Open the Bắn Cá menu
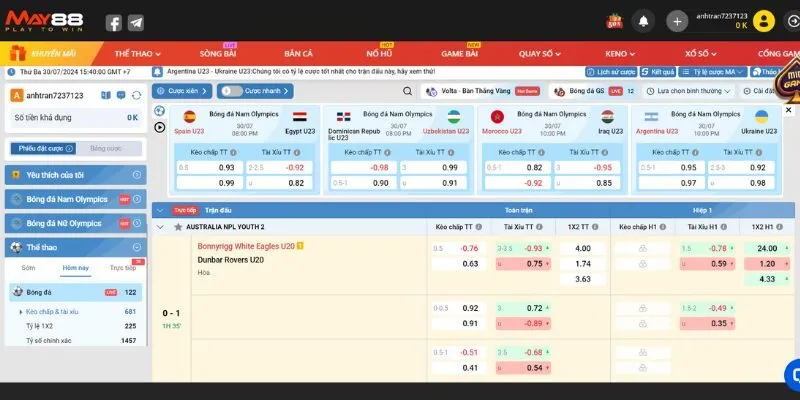This screenshot has width=800, height=400. (x=298, y=53)
